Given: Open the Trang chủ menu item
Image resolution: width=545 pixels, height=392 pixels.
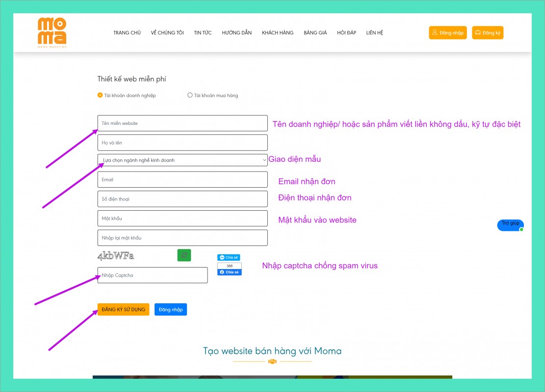Looking at the screenshot, I should click(x=127, y=33).
